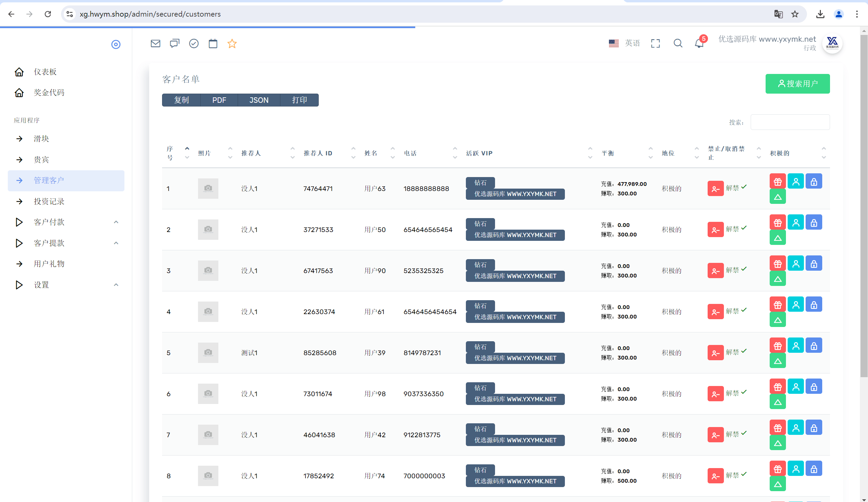The height and width of the screenshot is (502, 868).
Task: Toggle ban red button for user 用户90
Action: point(715,270)
